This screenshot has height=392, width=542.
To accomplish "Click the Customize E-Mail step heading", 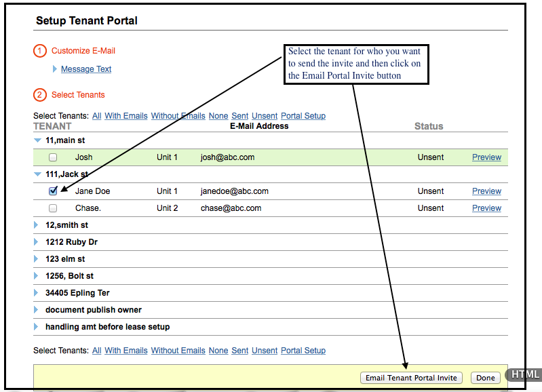I will point(83,51).
